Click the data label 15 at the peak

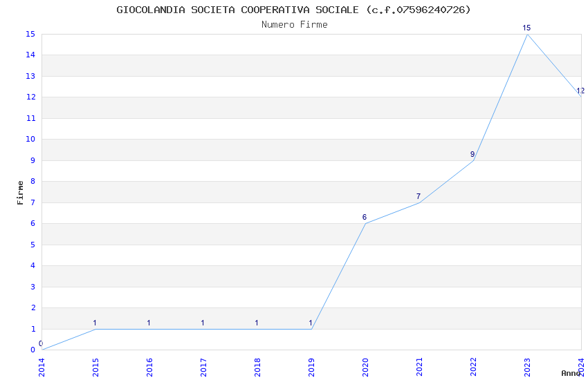[x=526, y=28]
